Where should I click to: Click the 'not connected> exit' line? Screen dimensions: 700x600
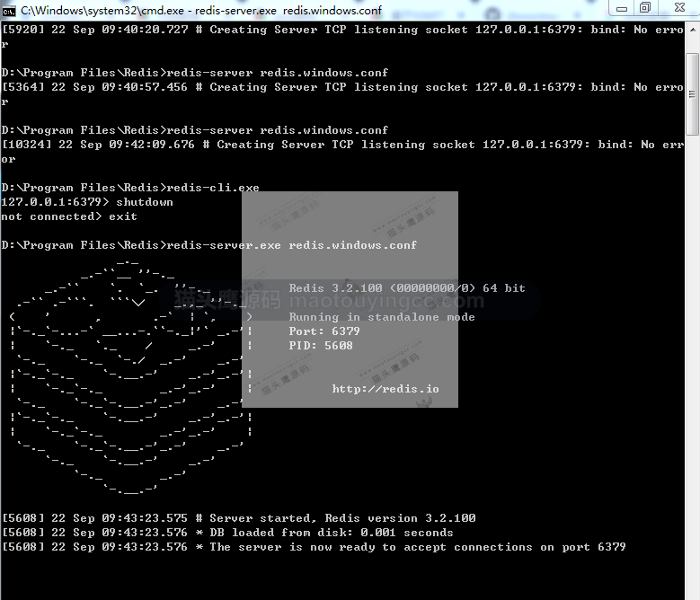point(69,216)
